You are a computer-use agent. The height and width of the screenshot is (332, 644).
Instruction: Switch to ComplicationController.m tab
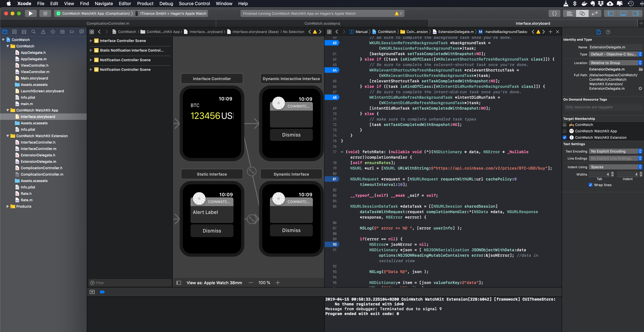[108, 24]
